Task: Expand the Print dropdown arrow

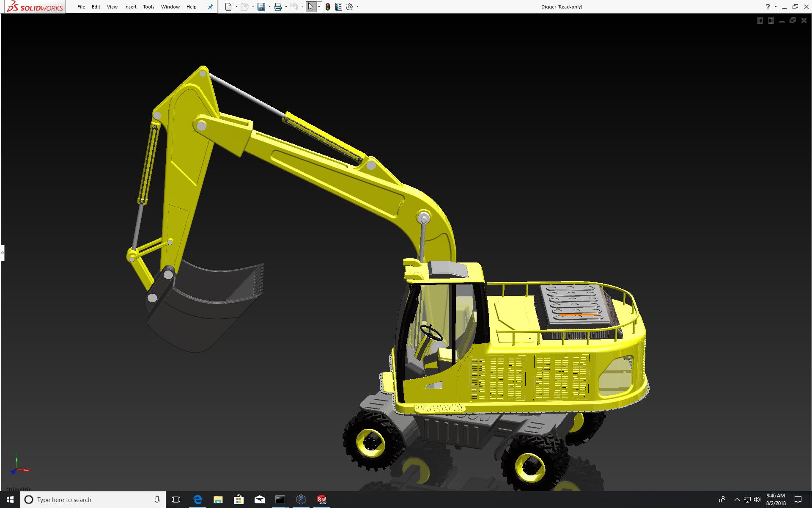Action: pyautogui.click(x=286, y=7)
